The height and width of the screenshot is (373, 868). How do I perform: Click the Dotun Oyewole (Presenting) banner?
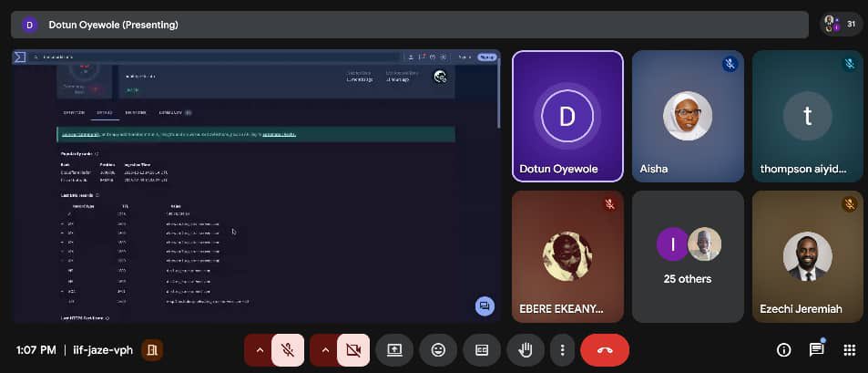tap(410, 25)
